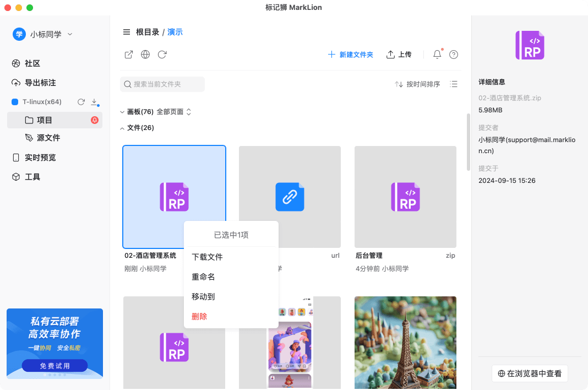Click the globe preview icon
588x390 pixels.
tap(145, 54)
